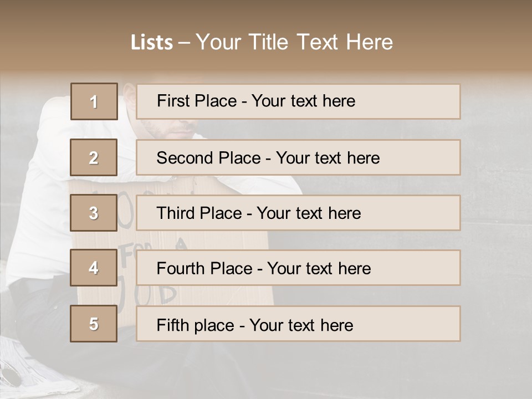Click the number 1 box
This screenshot has height=399, width=532.
94,101
